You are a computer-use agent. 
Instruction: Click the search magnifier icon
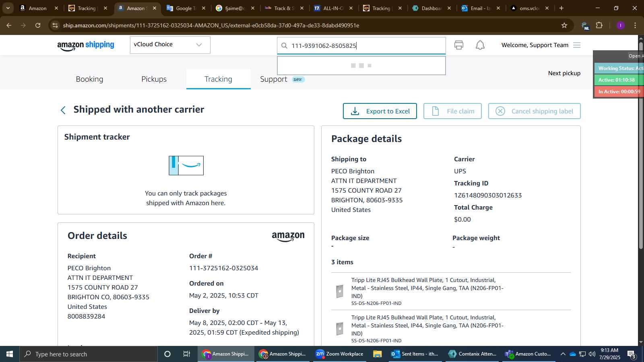click(x=284, y=45)
